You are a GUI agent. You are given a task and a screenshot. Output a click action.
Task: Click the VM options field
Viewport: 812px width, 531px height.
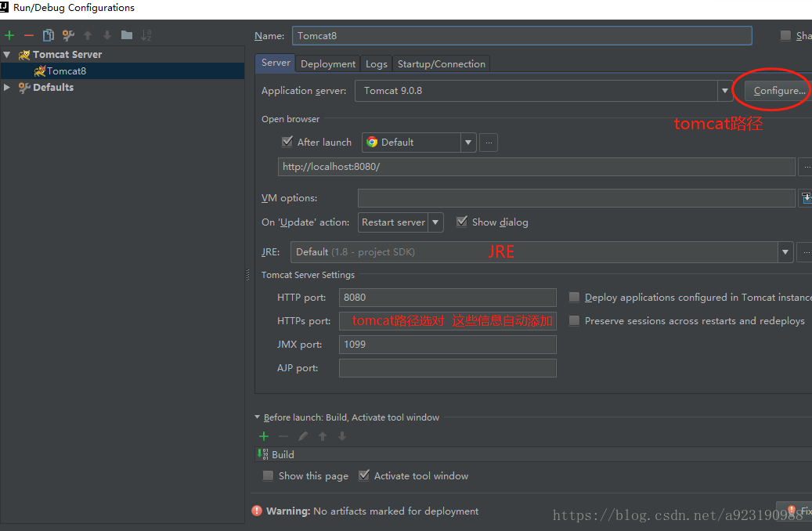(576, 198)
